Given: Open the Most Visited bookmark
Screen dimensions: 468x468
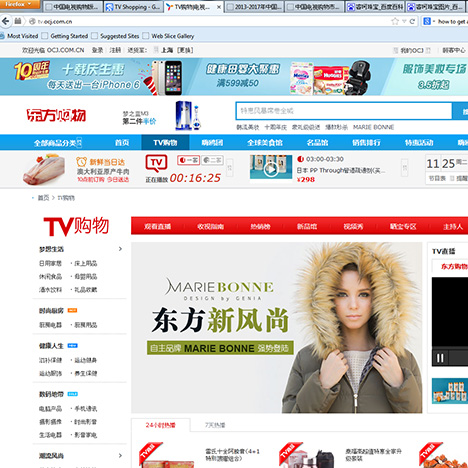Looking at the screenshot, I should (x=19, y=36).
